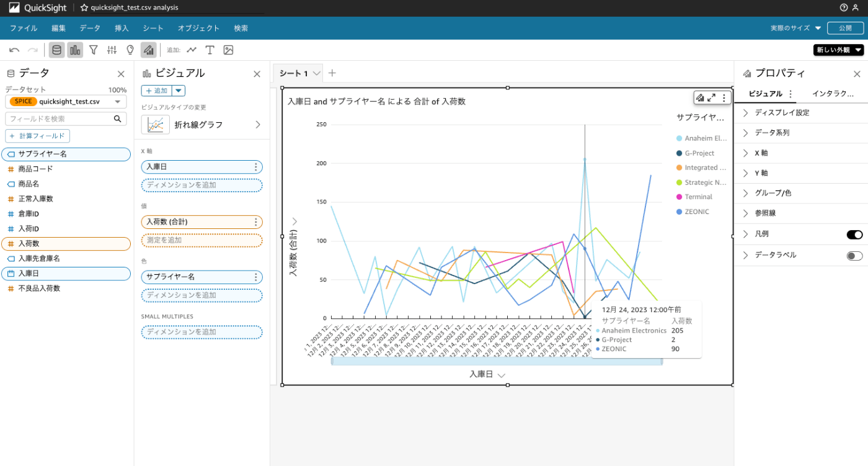868x466 pixels.
Task: Click the redo arrow in the toolbar
Action: (x=33, y=50)
